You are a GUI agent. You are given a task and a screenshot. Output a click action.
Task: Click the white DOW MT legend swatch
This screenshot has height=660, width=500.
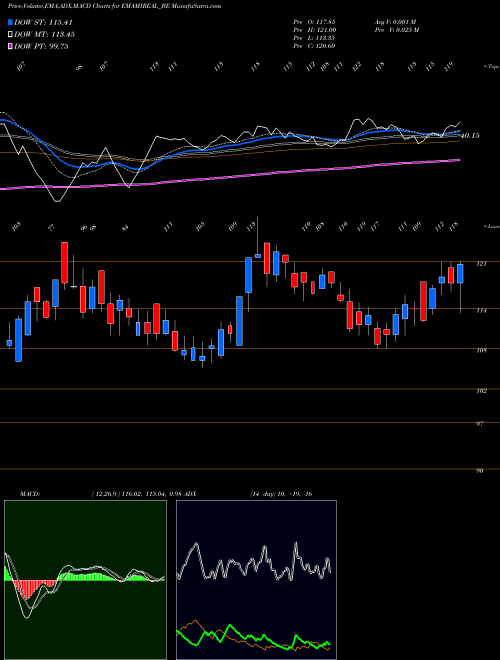pos(10,35)
